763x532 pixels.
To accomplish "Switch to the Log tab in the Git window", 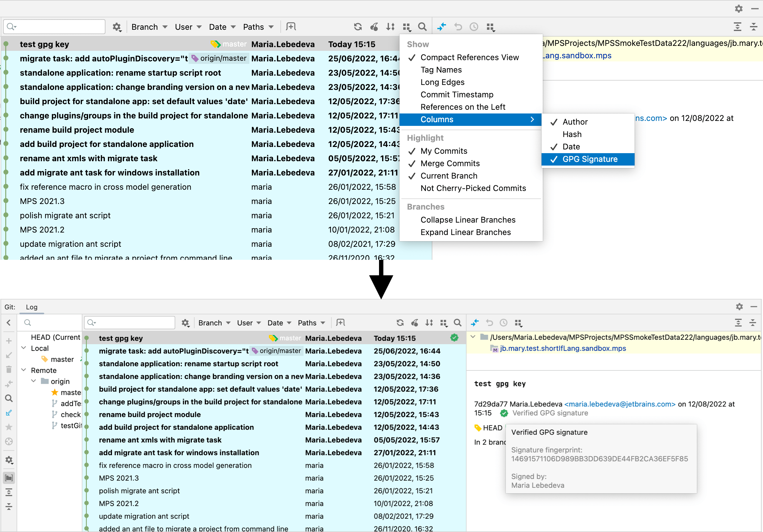I will coord(32,307).
